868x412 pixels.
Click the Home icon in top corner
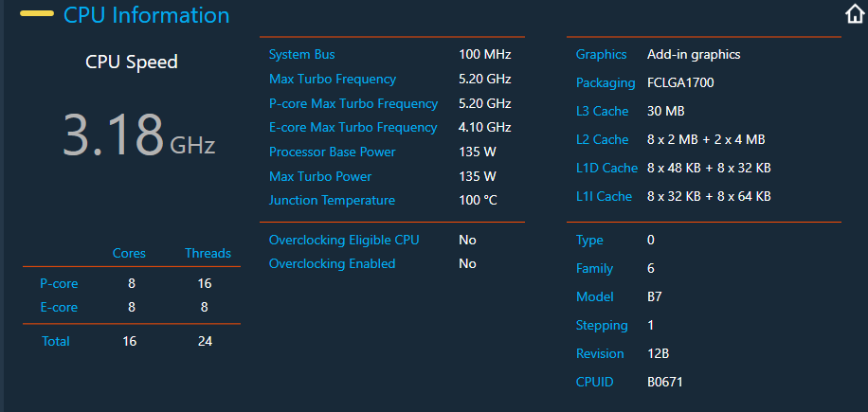pyautogui.click(x=856, y=14)
